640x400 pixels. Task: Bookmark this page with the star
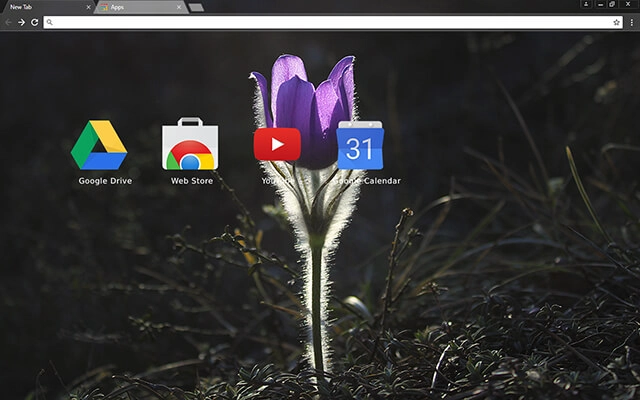[x=616, y=22]
